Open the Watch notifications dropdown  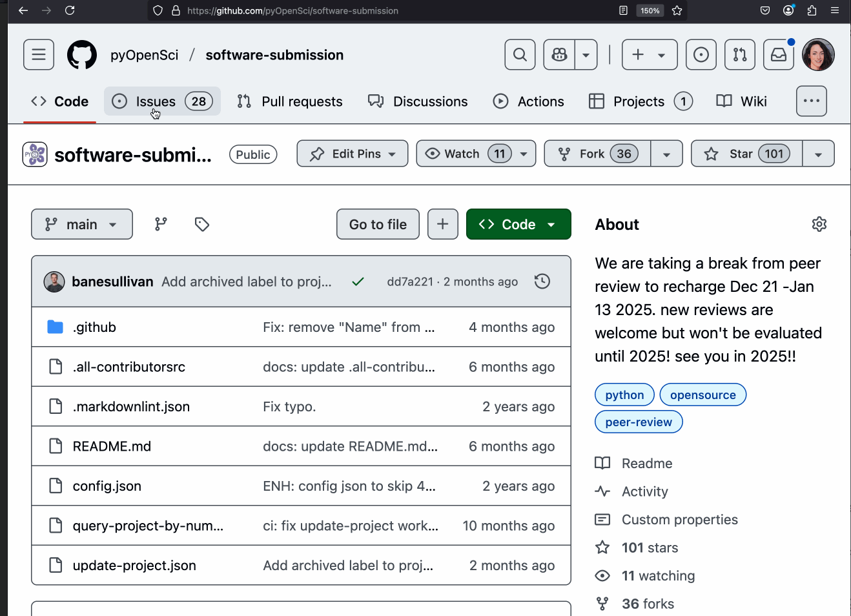[x=476, y=154]
